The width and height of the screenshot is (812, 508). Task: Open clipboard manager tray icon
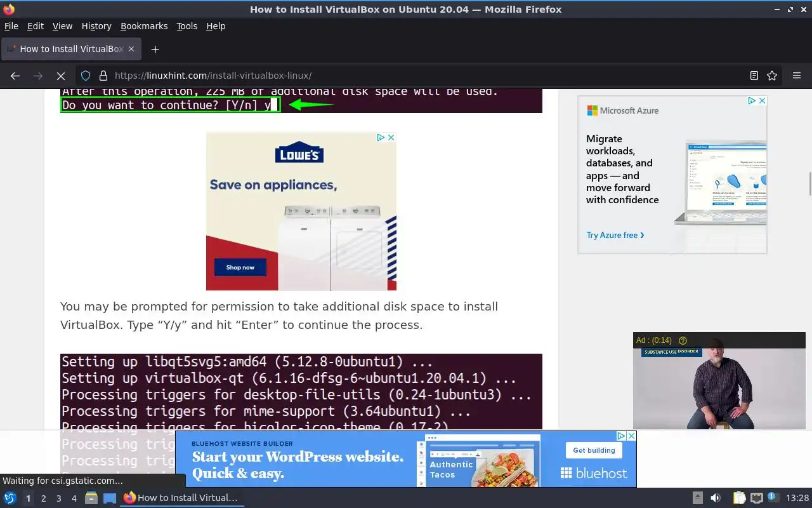point(739,498)
